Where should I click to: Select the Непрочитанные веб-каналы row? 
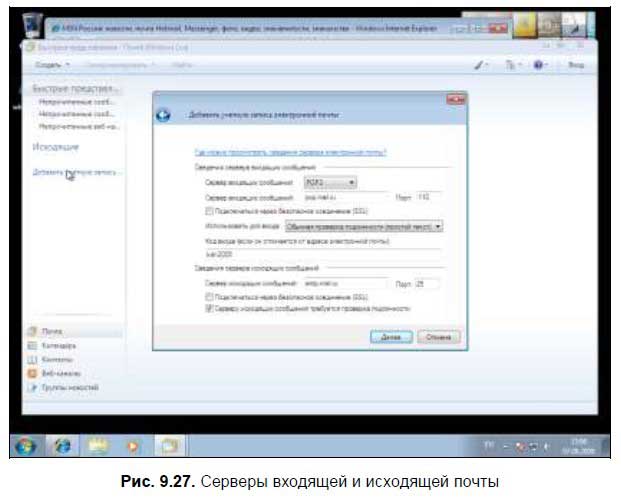(79, 126)
